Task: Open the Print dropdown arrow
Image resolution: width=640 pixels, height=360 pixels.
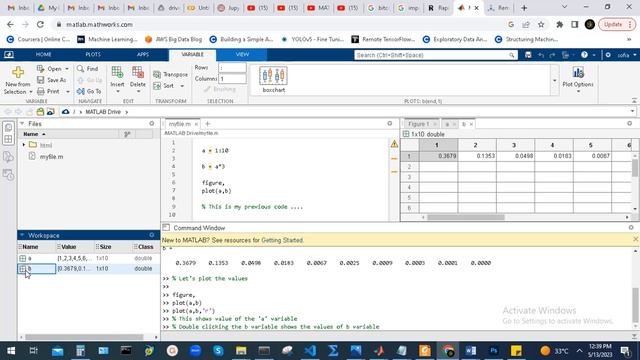Action: click(67, 91)
